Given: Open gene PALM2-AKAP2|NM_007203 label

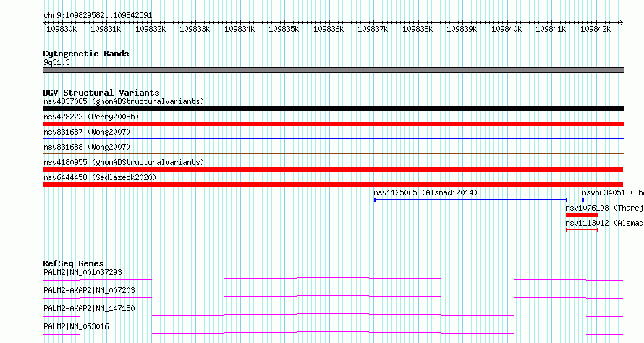Looking at the screenshot, I should coord(89,290).
